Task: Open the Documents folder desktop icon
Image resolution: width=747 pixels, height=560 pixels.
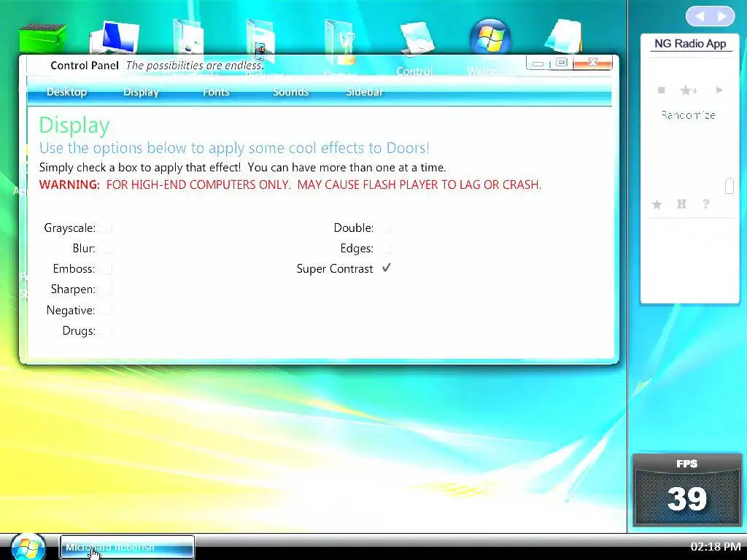Action: [189, 38]
